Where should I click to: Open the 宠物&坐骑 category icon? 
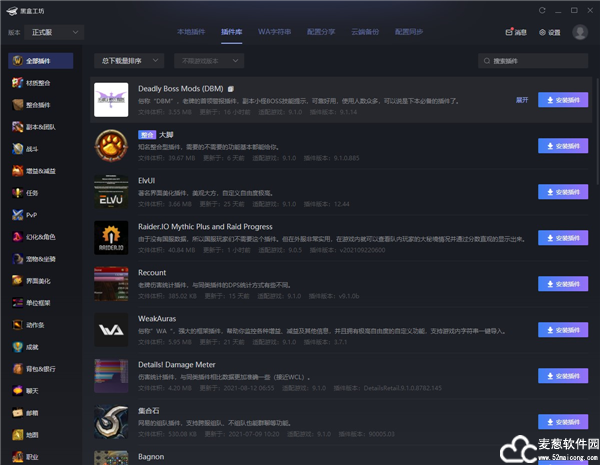[17, 259]
